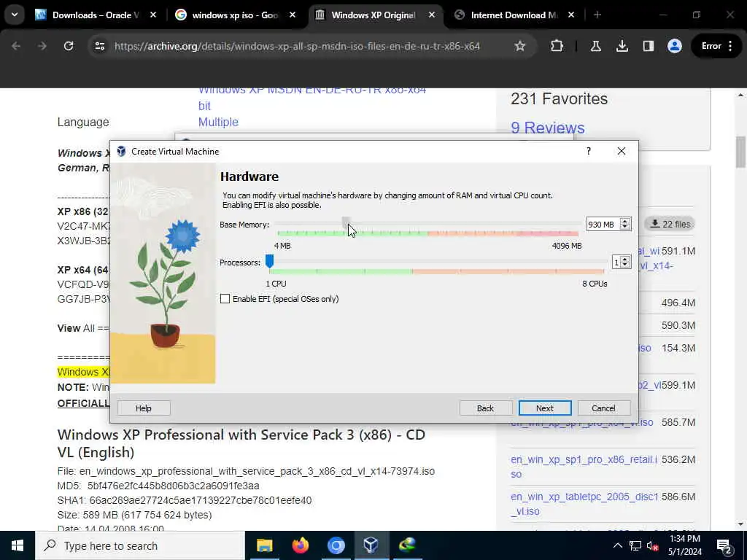Click the Processors slider handle
Screen dimensions: 747x560
[269, 261]
